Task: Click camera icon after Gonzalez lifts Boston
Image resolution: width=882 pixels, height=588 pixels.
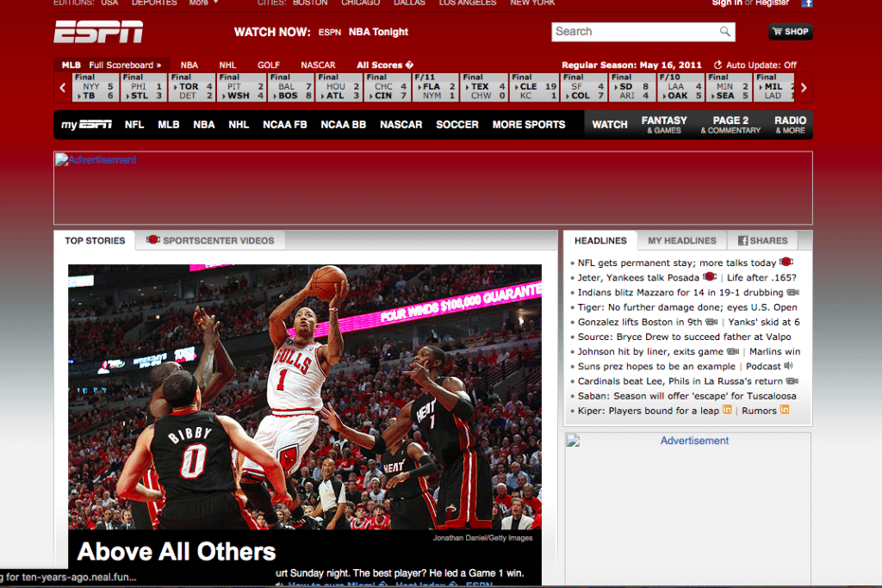Action: pyautogui.click(x=711, y=322)
